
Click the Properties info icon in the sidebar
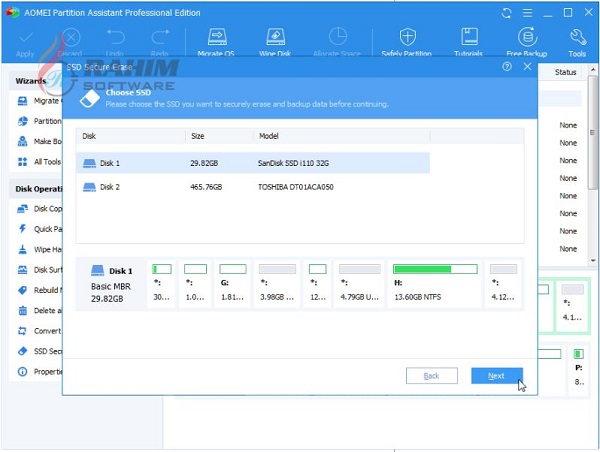(x=23, y=371)
